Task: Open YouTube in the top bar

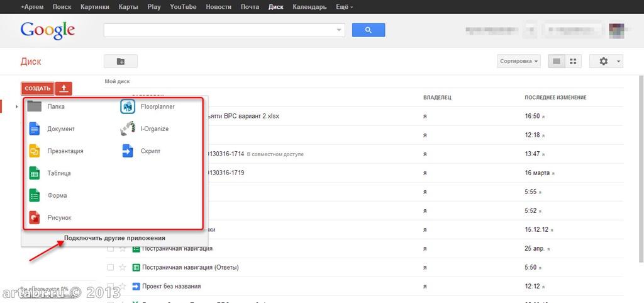Action: click(x=183, y=7)
